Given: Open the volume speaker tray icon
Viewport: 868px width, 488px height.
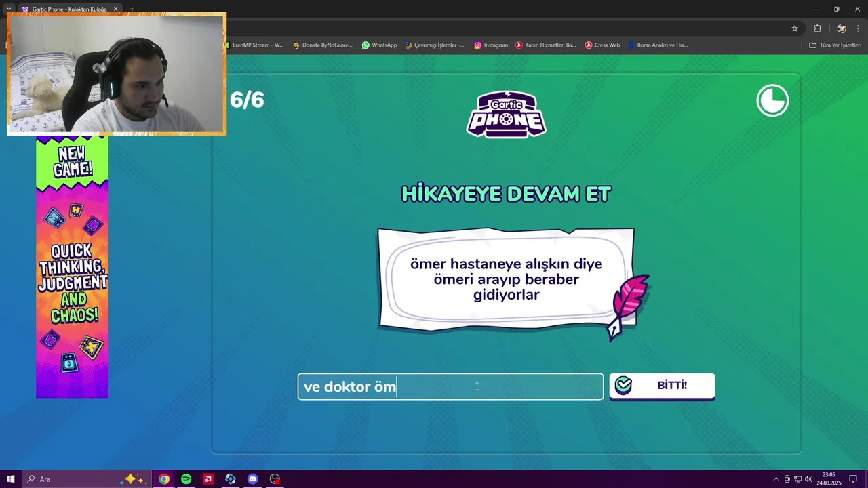Looking at the screenshot, I should (x=808, y=479).
